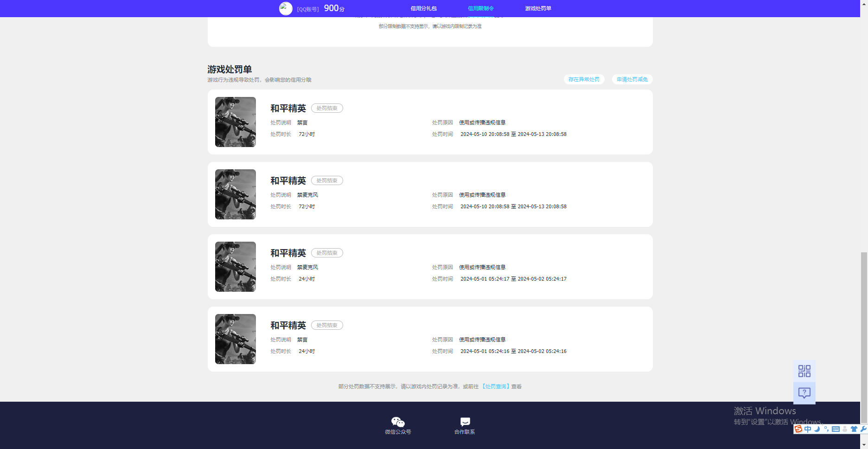Image resolution: width=868 pixels, height=449 pixels.
Task: Open the Sogou wrench toolbox icon
Action: coord(863,429)
